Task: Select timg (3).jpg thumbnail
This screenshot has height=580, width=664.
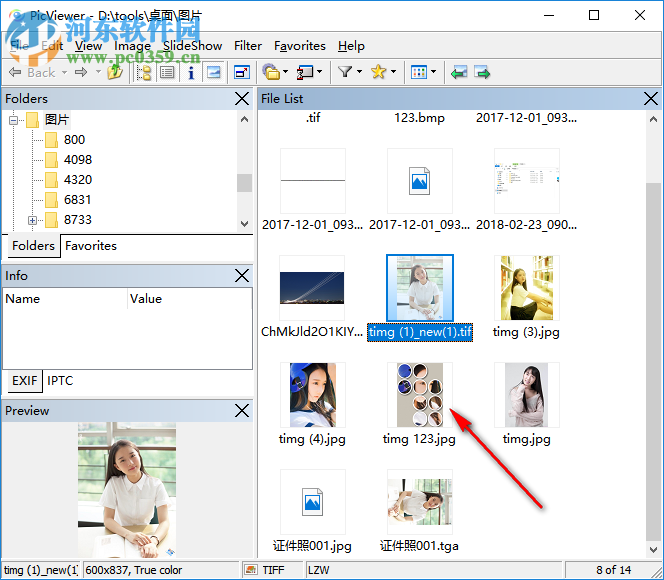Action: (x=527, y=288)
